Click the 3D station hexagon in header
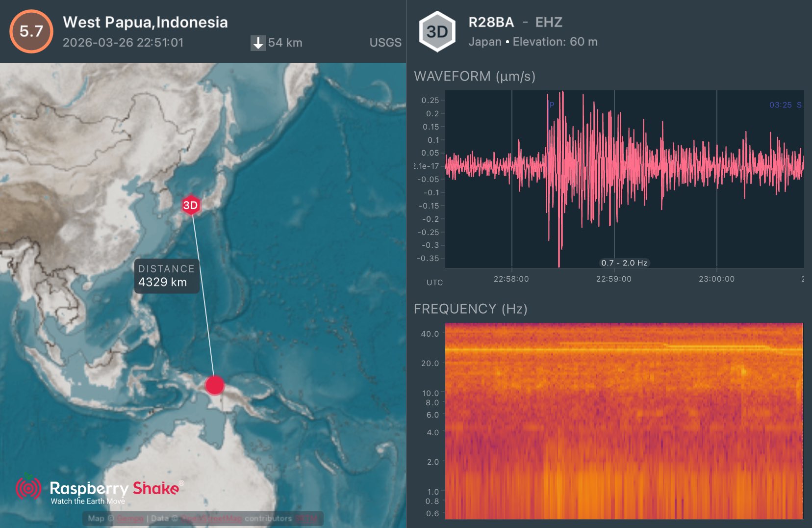This screenshot has height=528, width=812. [437, 32]
